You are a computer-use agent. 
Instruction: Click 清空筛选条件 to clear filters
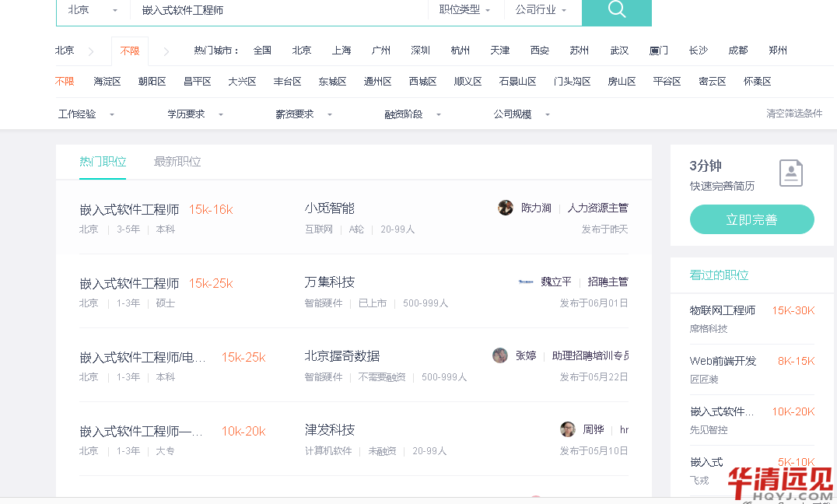coord(794,114)
